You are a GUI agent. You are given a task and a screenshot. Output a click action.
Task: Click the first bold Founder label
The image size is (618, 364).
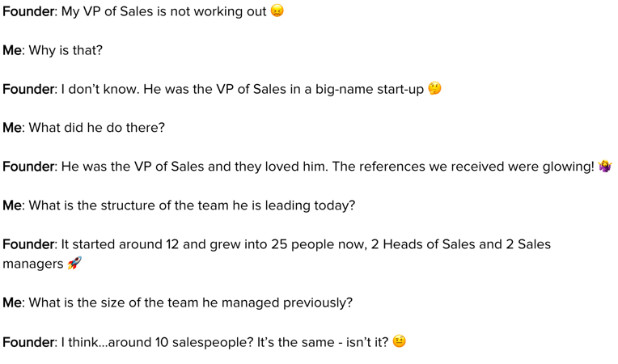(28, 11)
